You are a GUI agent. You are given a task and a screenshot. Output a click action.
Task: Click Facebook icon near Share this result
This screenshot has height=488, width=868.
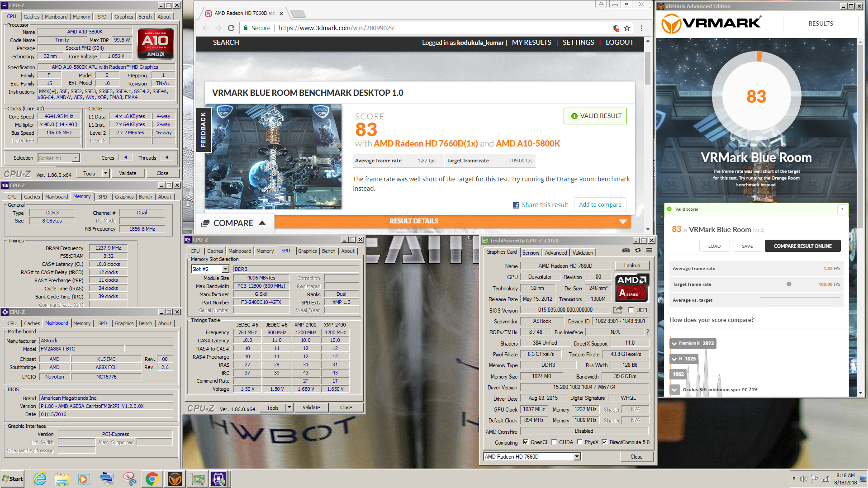click(516, 205)
